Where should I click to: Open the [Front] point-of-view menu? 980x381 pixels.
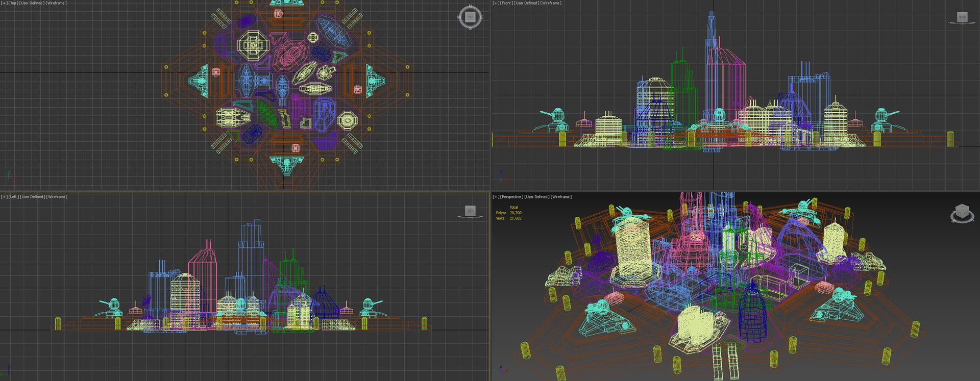[x=506, y=3]
